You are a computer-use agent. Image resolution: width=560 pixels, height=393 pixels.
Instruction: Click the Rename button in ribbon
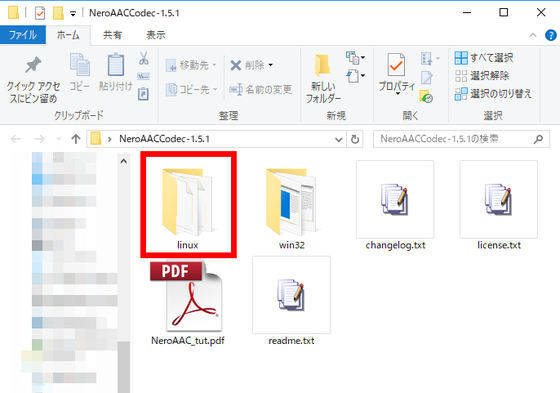(x=261, y=89)
